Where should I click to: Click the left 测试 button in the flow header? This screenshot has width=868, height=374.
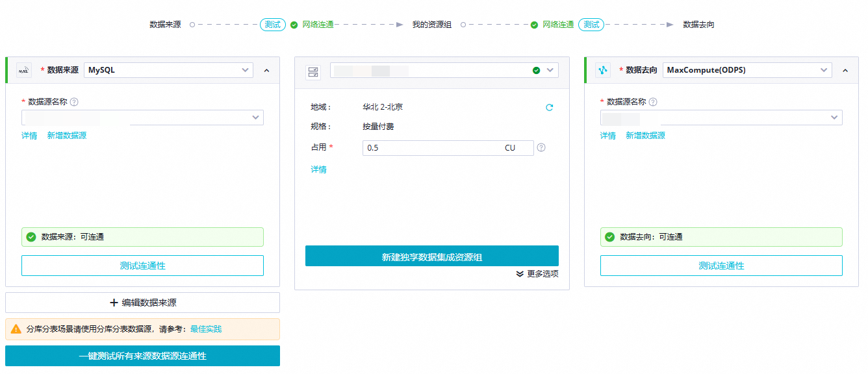[x=273, y=25]
